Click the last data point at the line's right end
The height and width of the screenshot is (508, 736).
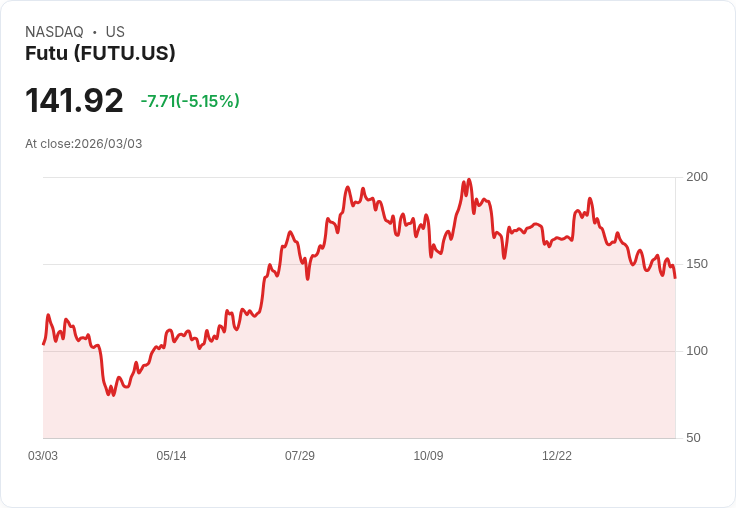(675, 278)
